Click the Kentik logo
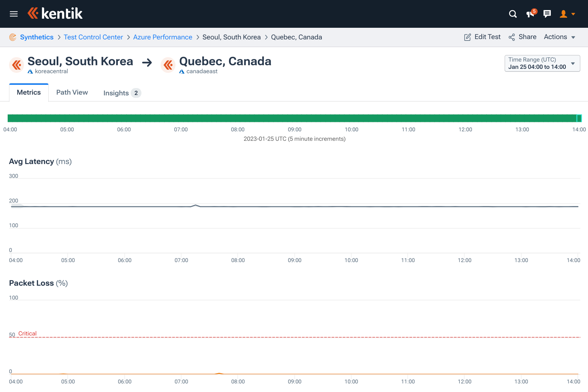 55,14
